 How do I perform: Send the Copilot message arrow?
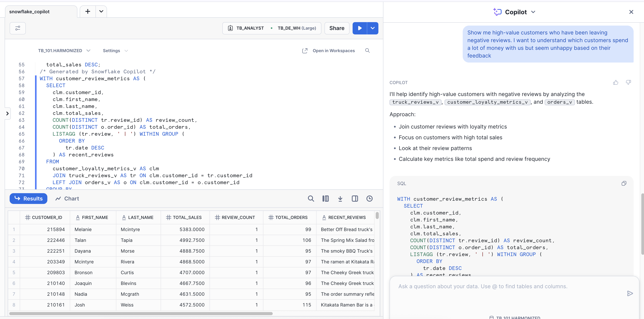(x=630, y=293)
